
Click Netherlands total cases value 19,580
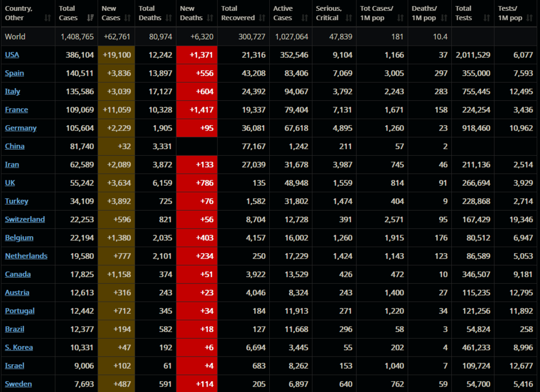[x=82, y=256]
